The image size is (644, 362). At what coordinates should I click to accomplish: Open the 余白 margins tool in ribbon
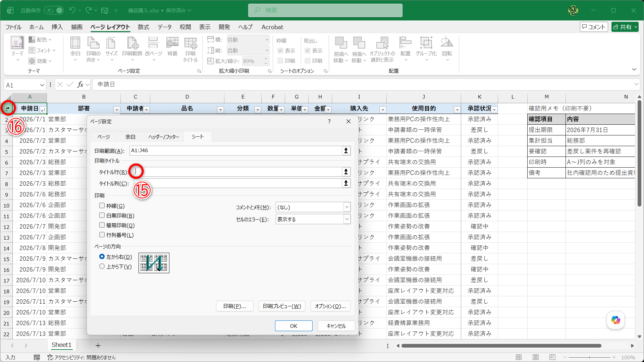click(75, 49)
